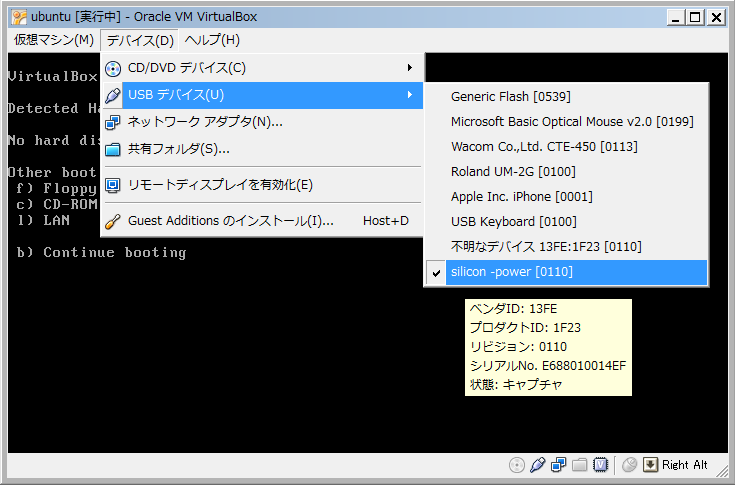Enable リモートディスプレイを有効化(E)
This screenshot has height=485, width=735.
tap(262, 185)
